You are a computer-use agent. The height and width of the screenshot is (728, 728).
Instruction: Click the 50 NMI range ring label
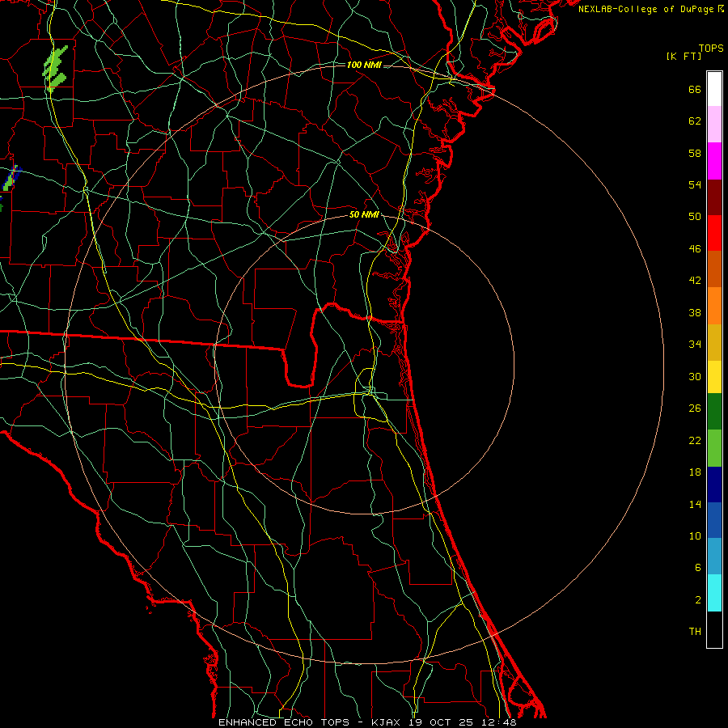tap(365, 214)
